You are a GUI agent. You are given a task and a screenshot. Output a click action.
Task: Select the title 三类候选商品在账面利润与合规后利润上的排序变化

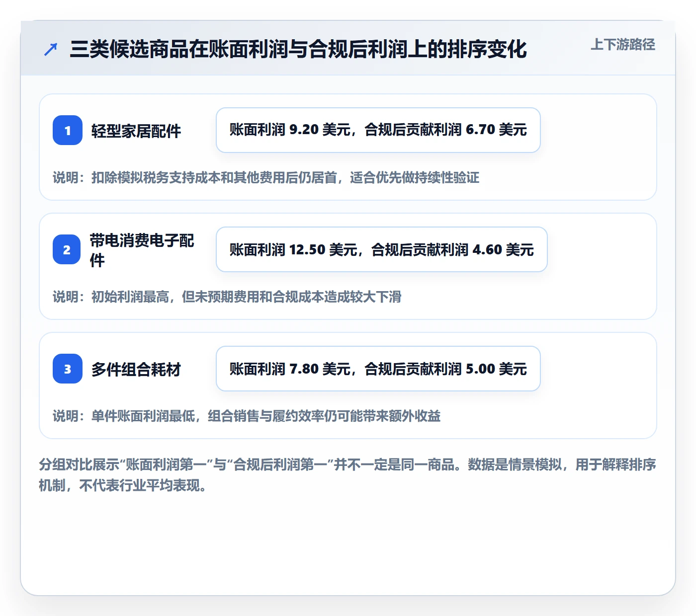point(298,49)
